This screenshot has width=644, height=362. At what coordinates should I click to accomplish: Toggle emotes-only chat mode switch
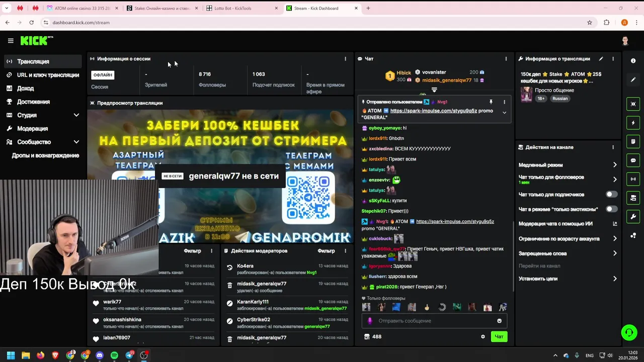[x=611, y=209]
